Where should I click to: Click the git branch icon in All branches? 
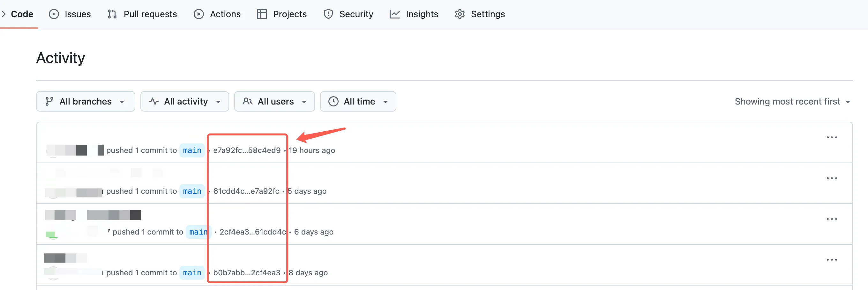(x=49, y=101)
